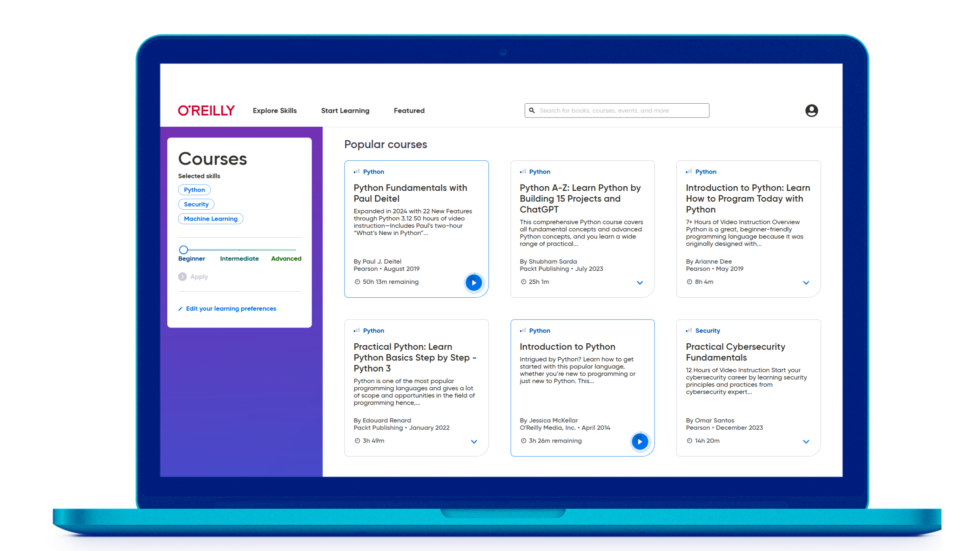Toggle the Python selected skill chip
The height and width of the screenshot is (551, 980).
[x=194, y=190]
